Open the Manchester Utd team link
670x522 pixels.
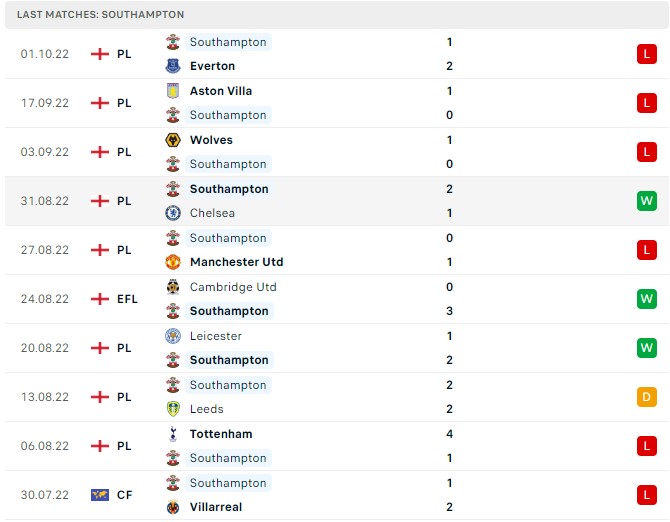pyautogui.click(x=236, y=262)
